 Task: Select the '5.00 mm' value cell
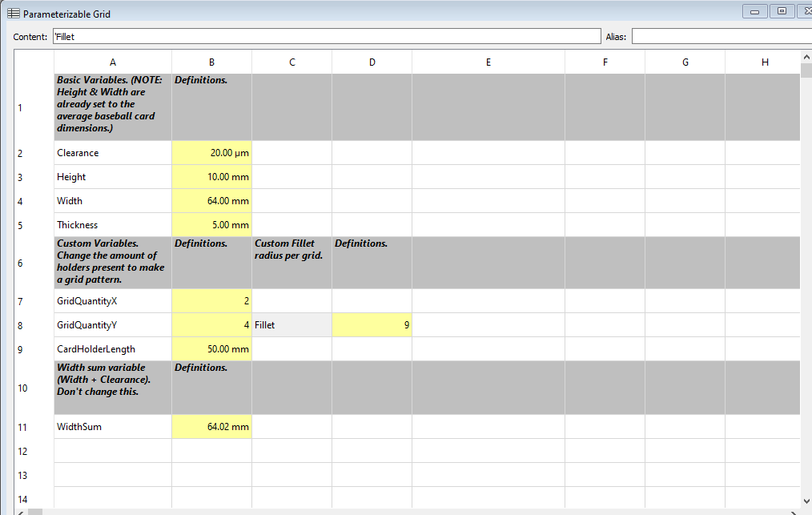[x=211, y=225]
